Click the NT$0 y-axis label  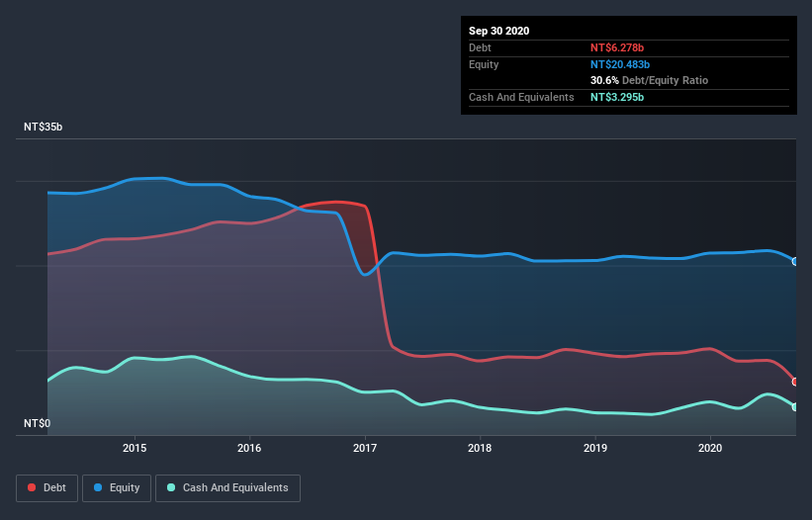(37, 423)
